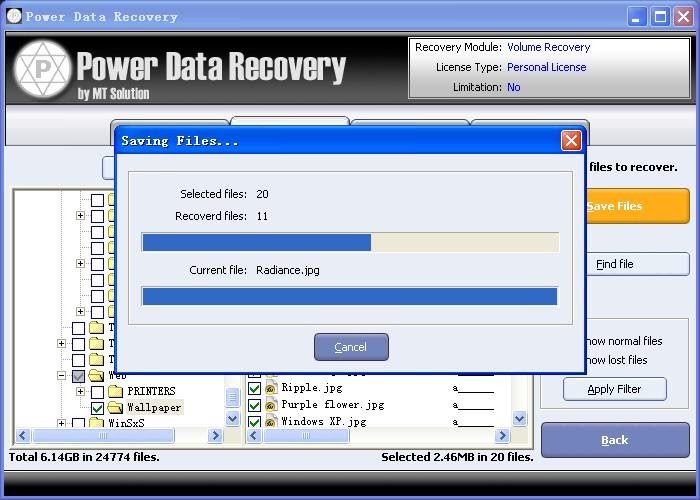This screenshot has height=500, width=700.
Task: Select the Wallpaper tree item
Action: point(154,408)
